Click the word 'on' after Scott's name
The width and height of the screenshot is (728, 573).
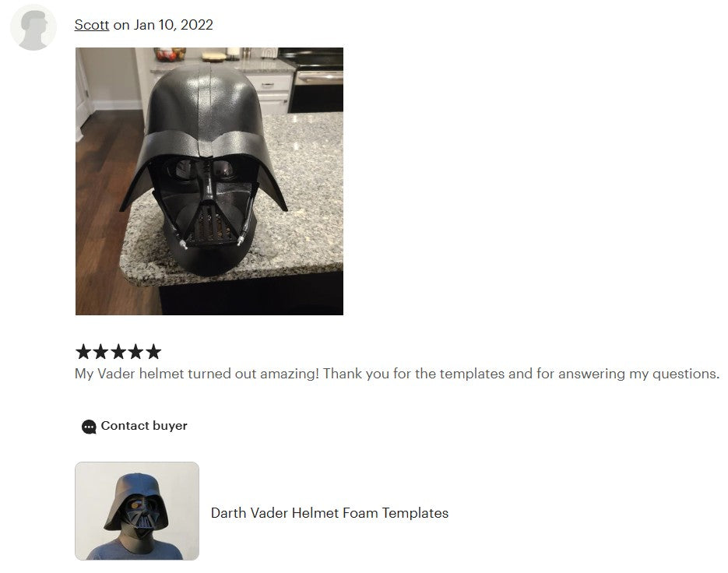pos(121,25)
